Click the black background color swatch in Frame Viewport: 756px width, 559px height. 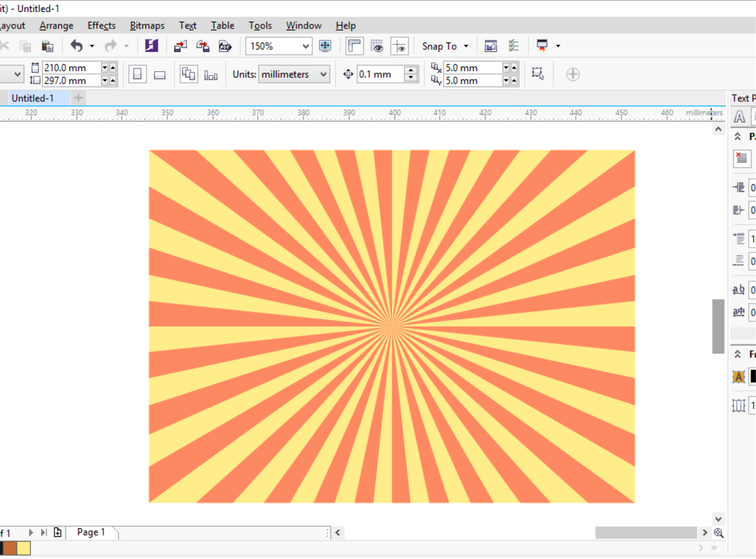pyautogui.click(x=753, y=376)
